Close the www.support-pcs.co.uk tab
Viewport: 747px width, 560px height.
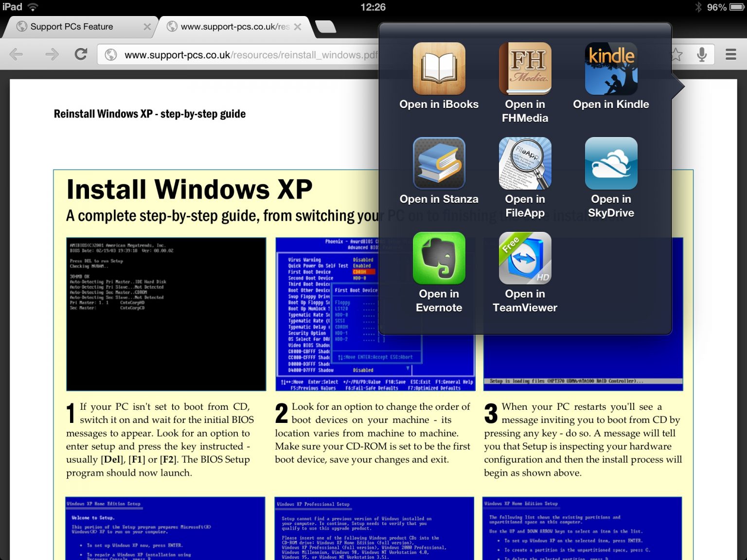[298, 27]
